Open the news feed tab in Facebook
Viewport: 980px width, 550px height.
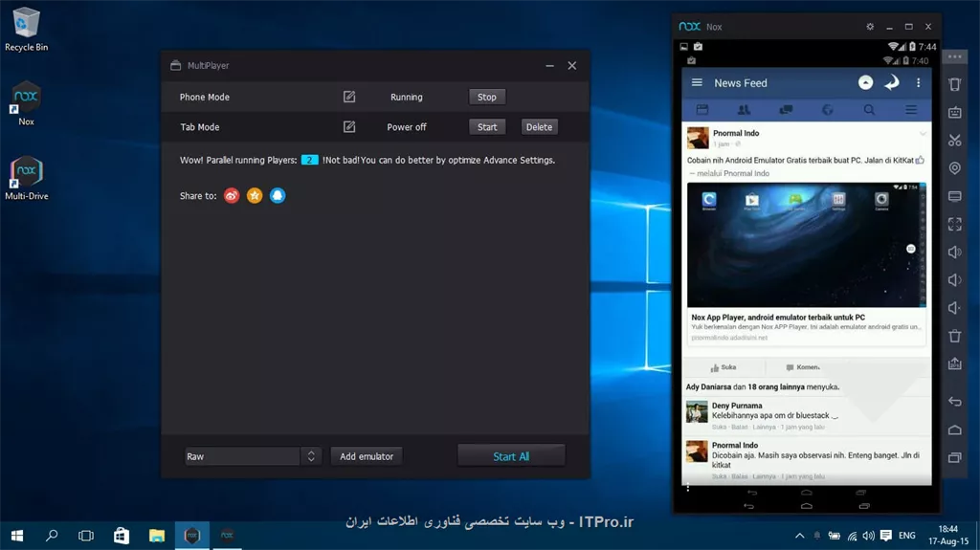click(702, 110)
